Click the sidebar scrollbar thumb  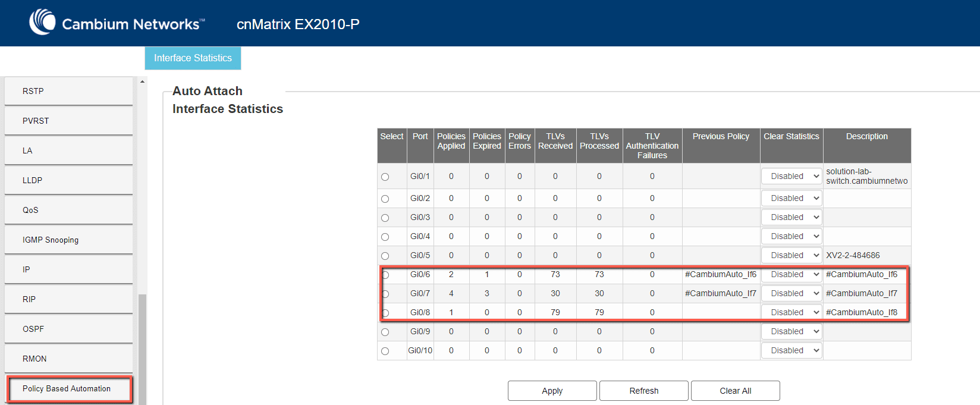[x=142, y=349]
